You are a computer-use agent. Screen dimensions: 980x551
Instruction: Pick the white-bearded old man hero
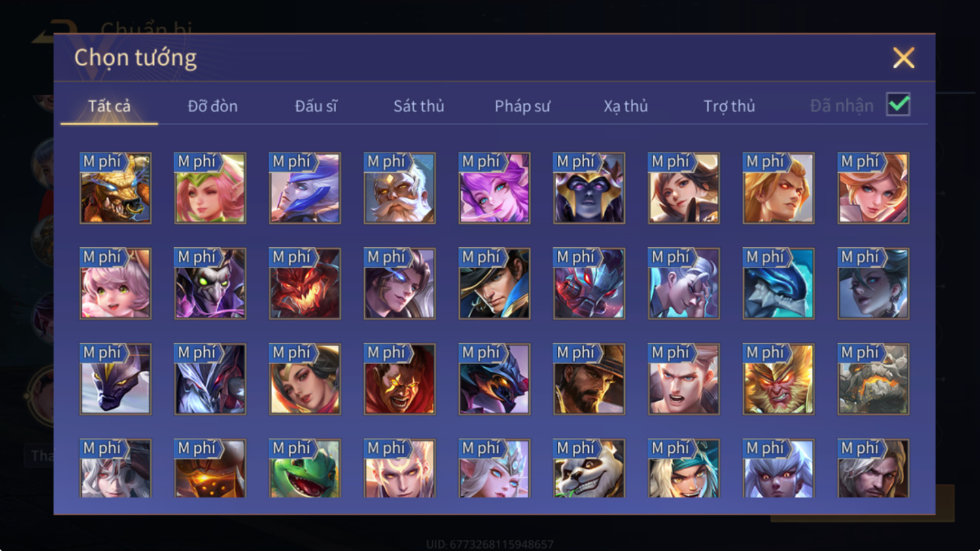pos(400,188)
